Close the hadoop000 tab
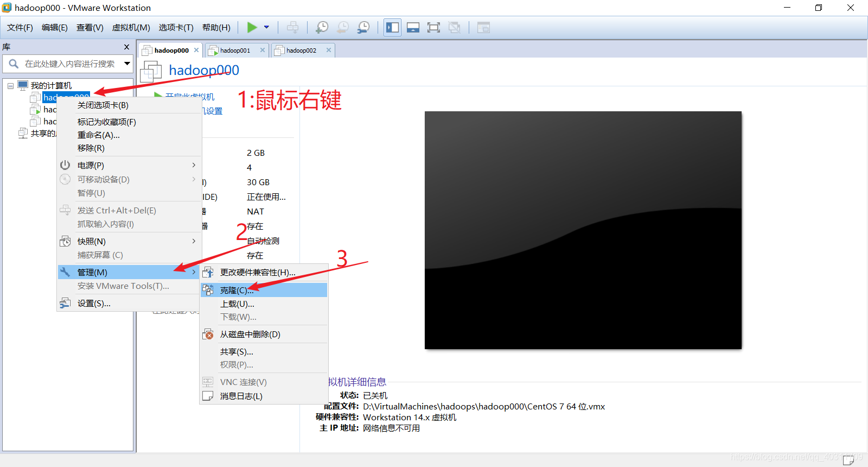 click(196, 50)
